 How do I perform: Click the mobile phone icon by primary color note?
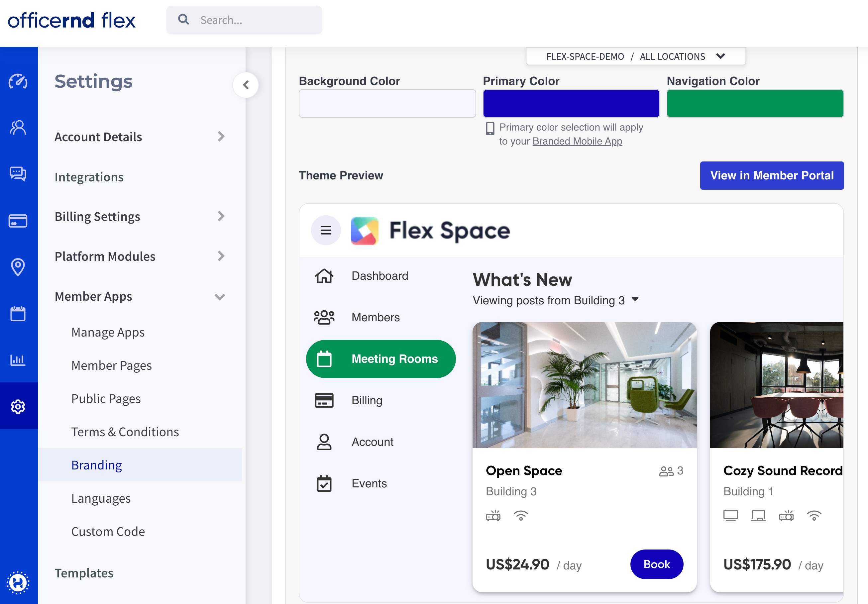(490, 129)
